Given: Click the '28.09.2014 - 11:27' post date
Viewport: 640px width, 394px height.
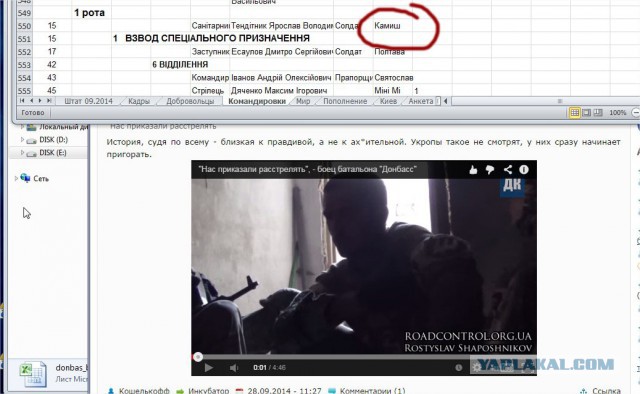Looking at the screenshot, I should (284, 391).
